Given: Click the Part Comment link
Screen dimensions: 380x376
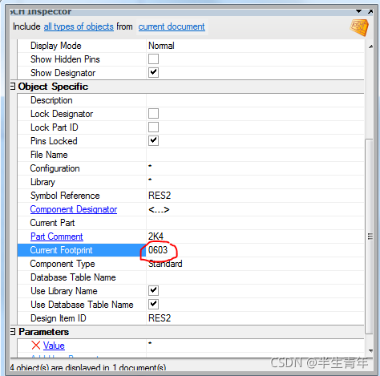Looking at the screenshot, I should [56, 236].
